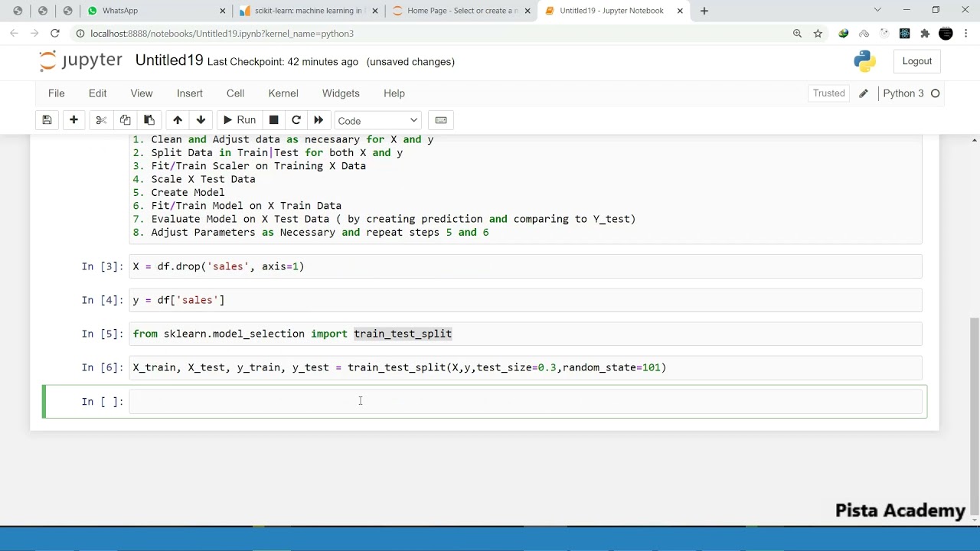Screen dimensions: 980x551
Task: Bookmark this page with star icon
Action: click(x=818, y=34)
